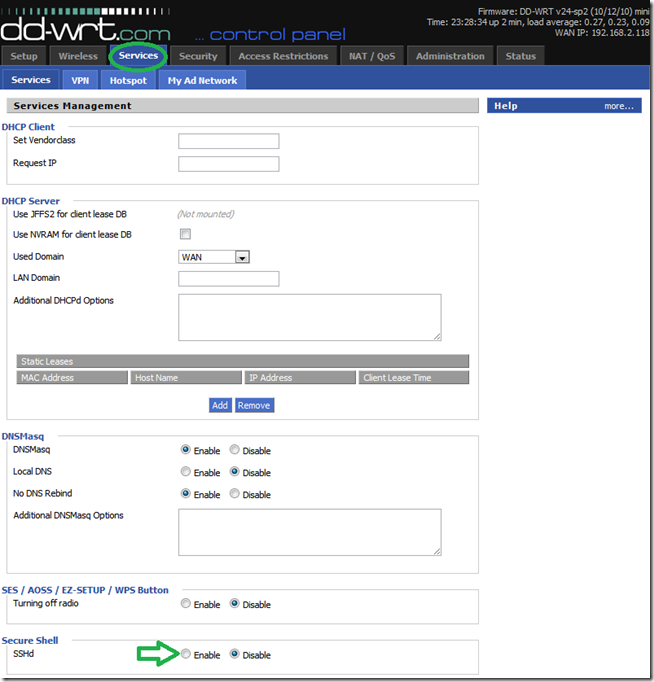Focus the Set Vendorclass input field
Viewport: 654px width, 682px height.
pyautogui.click(x=229, y=141)
